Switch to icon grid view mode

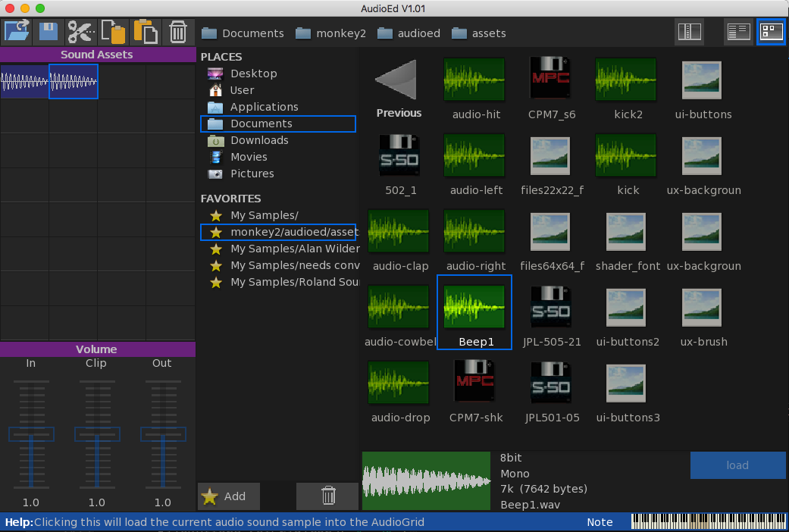pos(771,32)
